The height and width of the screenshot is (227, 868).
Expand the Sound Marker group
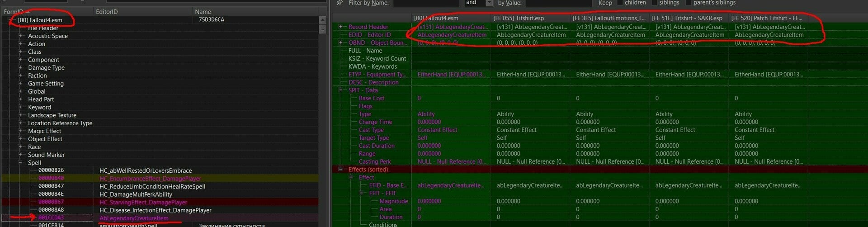click(20, 155)
